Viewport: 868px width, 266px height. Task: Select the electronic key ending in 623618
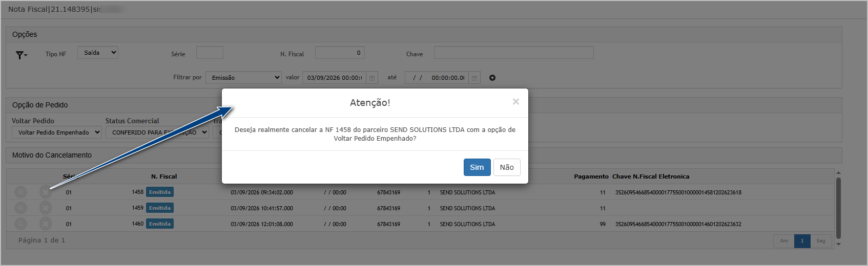click(x=678, y=192)
